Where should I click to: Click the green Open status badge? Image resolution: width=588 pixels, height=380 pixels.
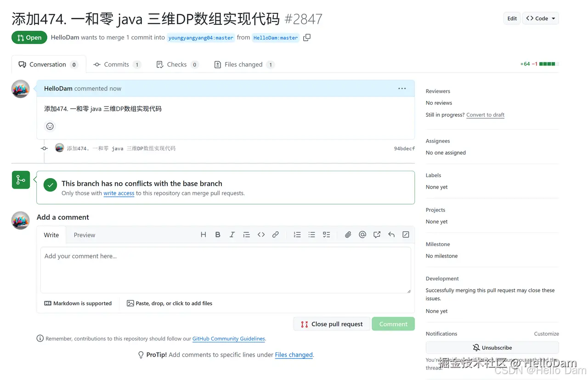click(29, 38)
